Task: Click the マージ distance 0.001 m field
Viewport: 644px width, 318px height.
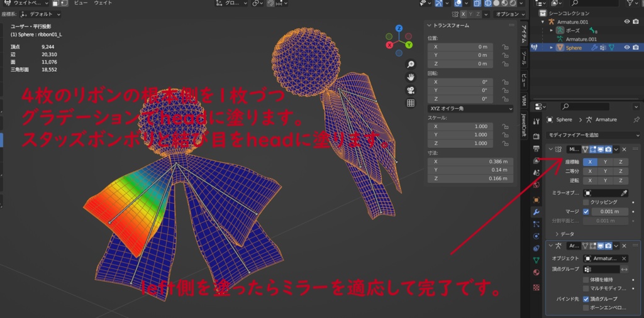Action: point(610,212)
